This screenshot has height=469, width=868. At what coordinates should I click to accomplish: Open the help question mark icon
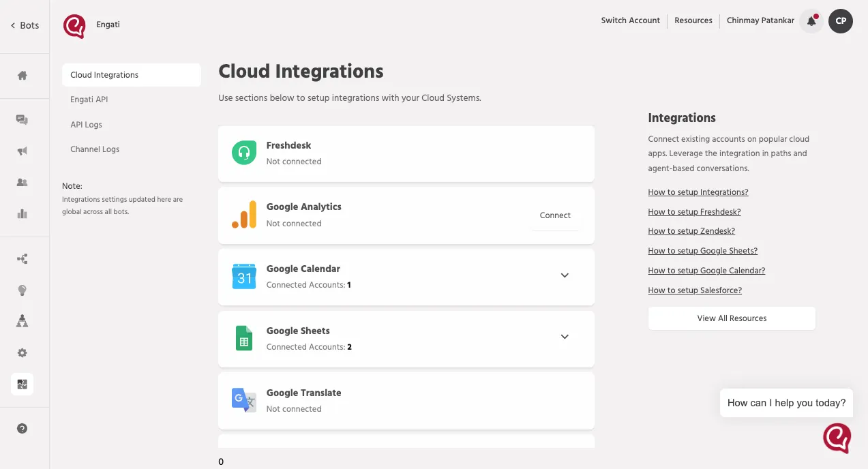(x=22, y=429)
